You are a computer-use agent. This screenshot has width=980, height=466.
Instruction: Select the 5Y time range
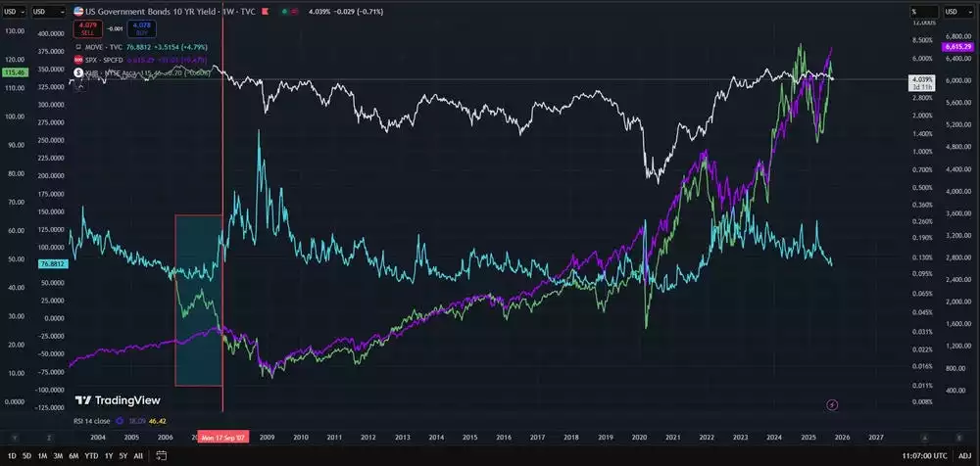tap(122, 456)
